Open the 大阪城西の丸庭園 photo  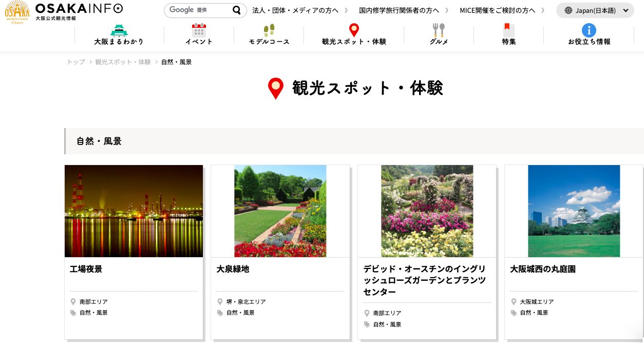(574, 211)
